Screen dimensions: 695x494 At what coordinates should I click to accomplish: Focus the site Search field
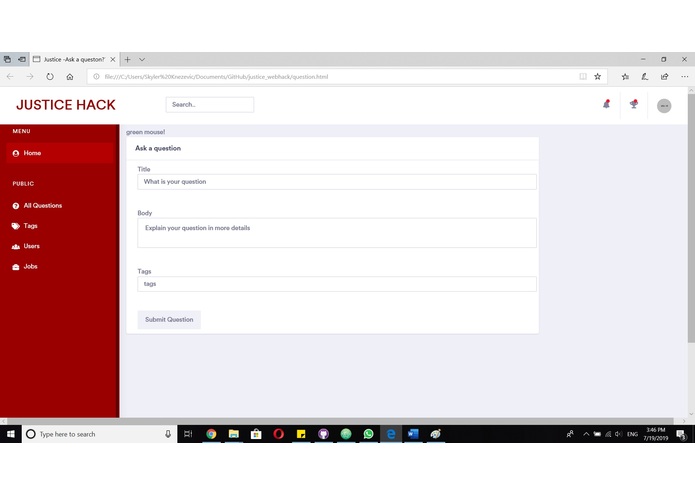pyautogui.click(x=210, y=105)
